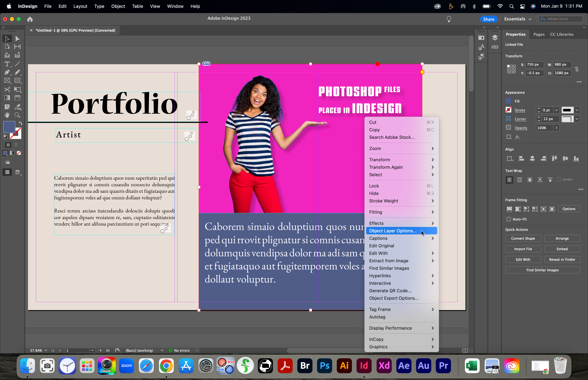The width and height of the screenshot is (588, 380).
Task: Open Illustrator from the dock
Action: (x=344, y=366)
